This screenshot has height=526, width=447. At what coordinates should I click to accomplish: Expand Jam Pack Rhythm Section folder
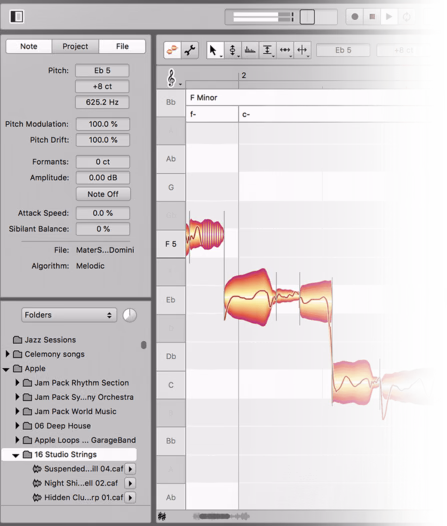pos(17,382)
